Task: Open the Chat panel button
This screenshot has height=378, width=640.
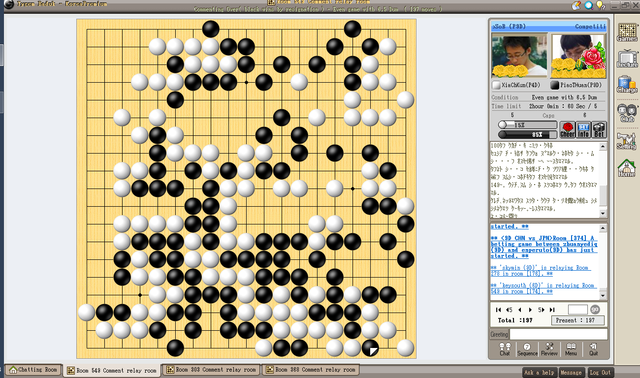Action: tap(504, 349)
